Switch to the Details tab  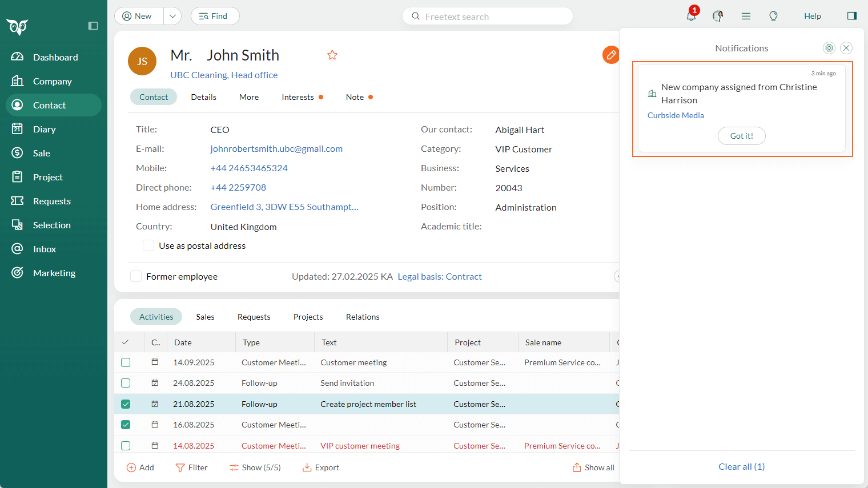click(x=203, y=97)
